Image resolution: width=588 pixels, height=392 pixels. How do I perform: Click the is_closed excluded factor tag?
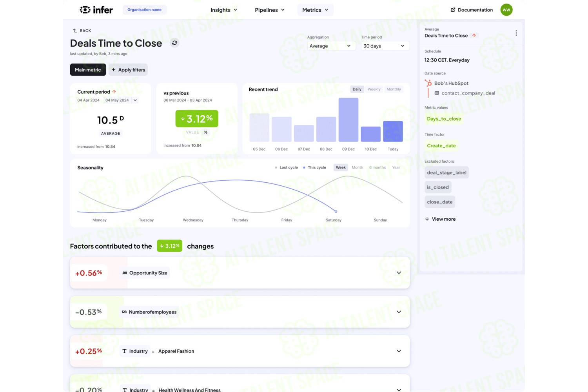pyautogui.click(x=438, y=187)
